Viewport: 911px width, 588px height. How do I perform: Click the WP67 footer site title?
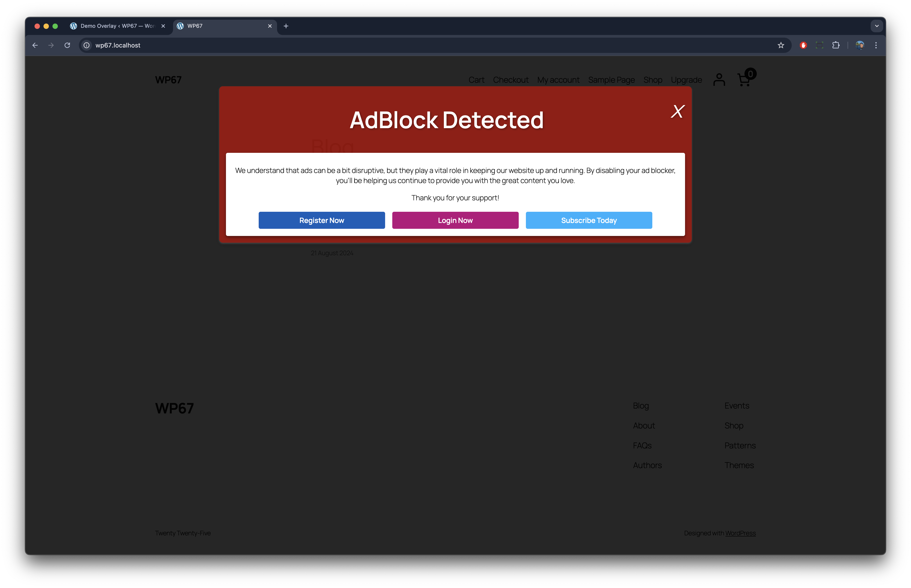click(x=174, y=408)
